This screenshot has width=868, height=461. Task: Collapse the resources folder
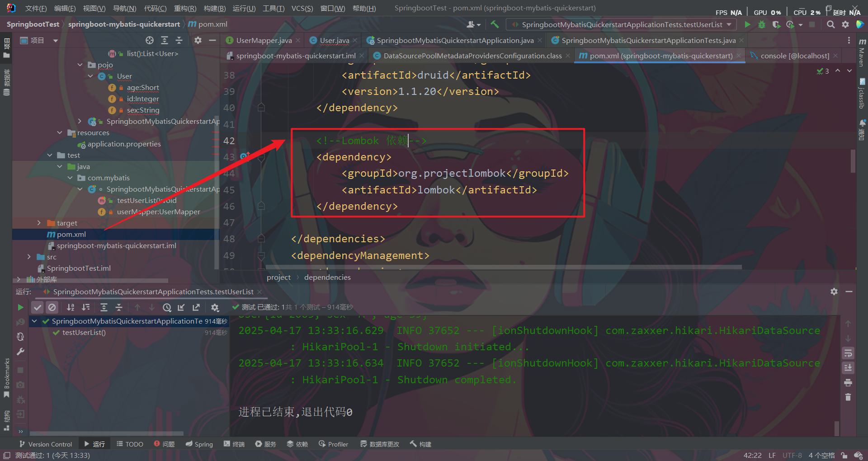click(60, 133)
